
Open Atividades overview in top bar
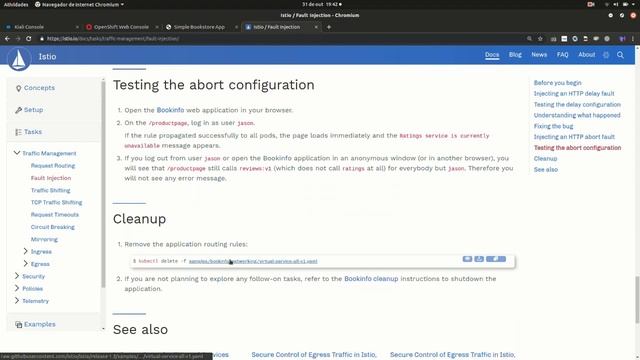[x=16, y=4]
